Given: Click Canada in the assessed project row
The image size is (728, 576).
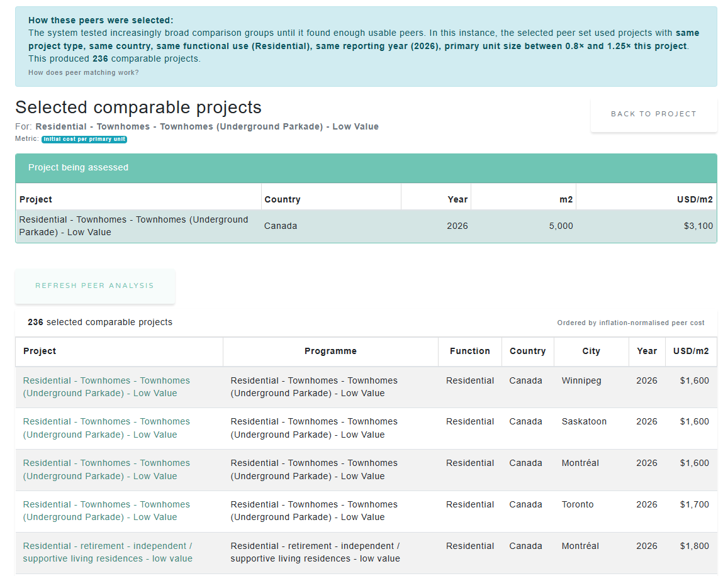Looking at the screenshot, I should pyautogui.click(x=281, y=226).
